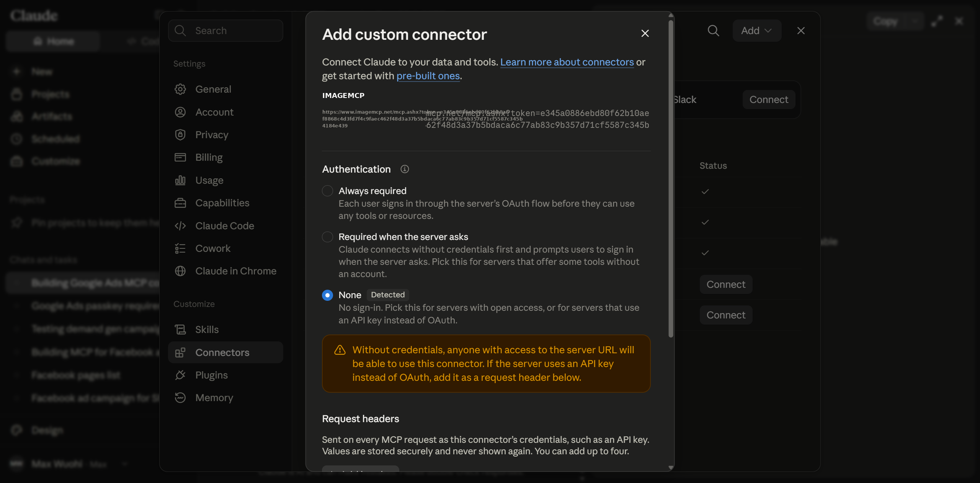Open Billing settings

point(225,157)
